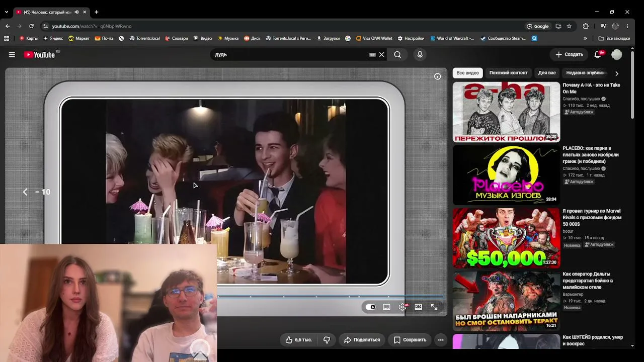Open title 'Я провел турнир по Marvel Rivals'
This screenshot has height=362, width=644.
592,218
